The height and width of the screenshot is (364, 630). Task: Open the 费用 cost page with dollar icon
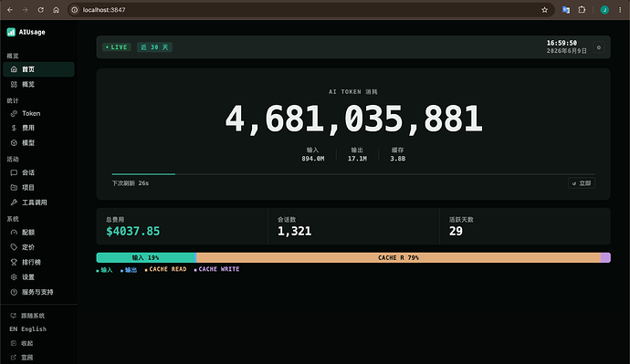point(14,128)
